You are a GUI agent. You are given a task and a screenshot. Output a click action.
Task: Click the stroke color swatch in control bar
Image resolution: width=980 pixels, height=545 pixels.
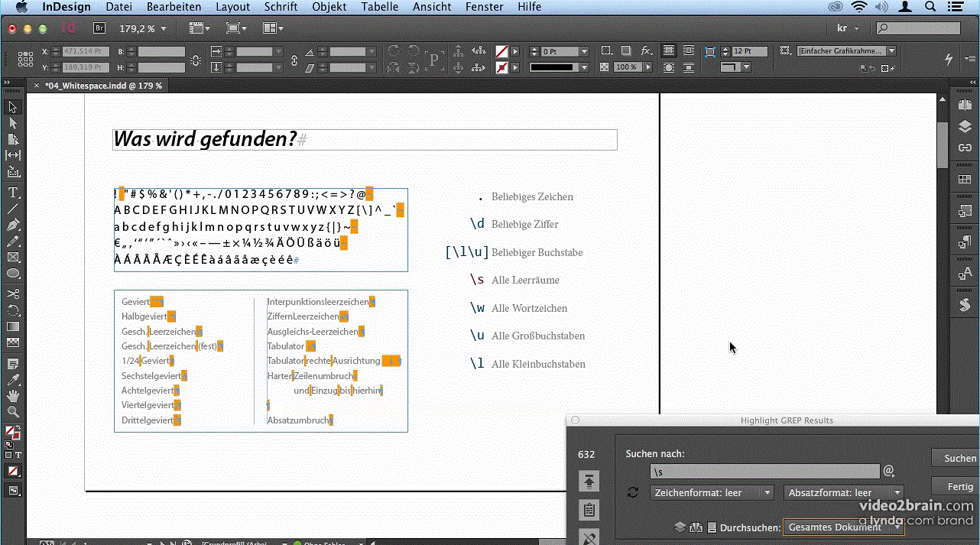[501, 67]
